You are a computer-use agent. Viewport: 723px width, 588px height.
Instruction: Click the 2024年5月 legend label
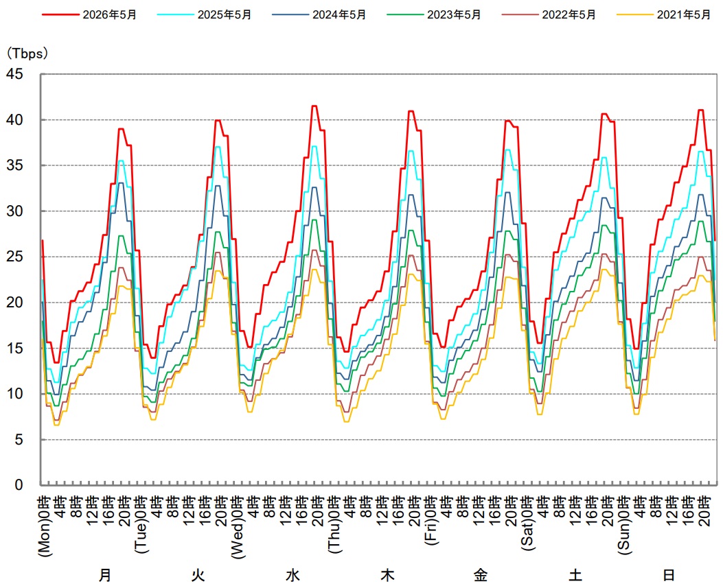(x=339, y=14)
